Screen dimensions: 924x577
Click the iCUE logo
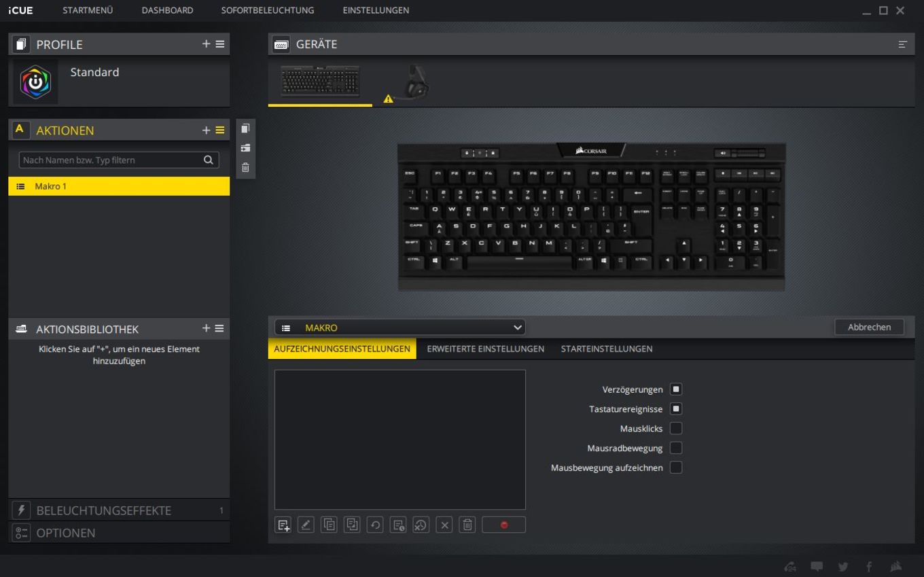20,10
